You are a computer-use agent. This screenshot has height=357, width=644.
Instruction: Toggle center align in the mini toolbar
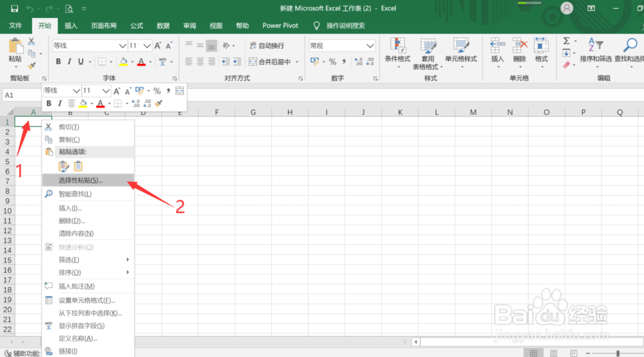pos(71,104)
